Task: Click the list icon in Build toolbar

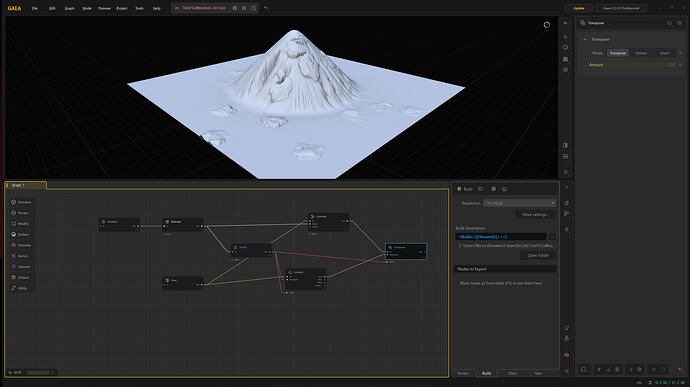Action: (x=504, y=189)
